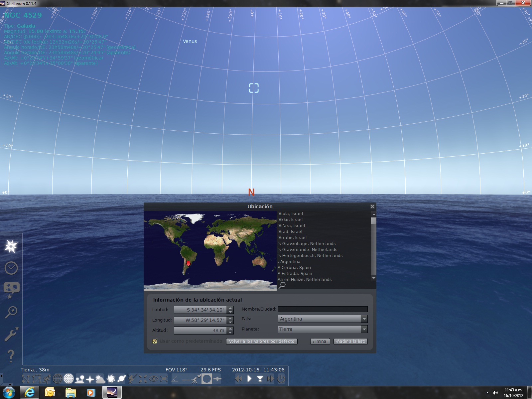532x399 pixels.
Task: Center on selected object icon
Action: pos(143,378)
